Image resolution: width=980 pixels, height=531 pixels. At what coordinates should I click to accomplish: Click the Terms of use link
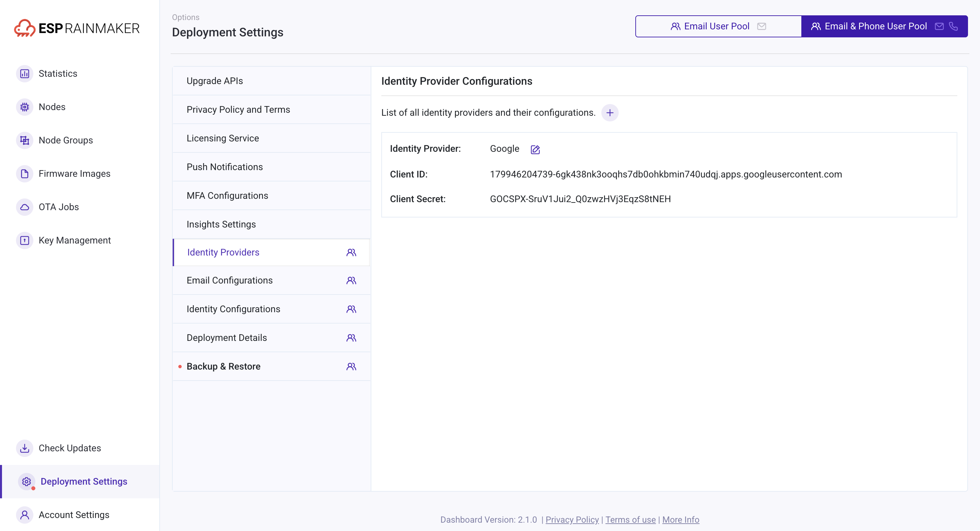pyautogui.click(x=630, y=520)
